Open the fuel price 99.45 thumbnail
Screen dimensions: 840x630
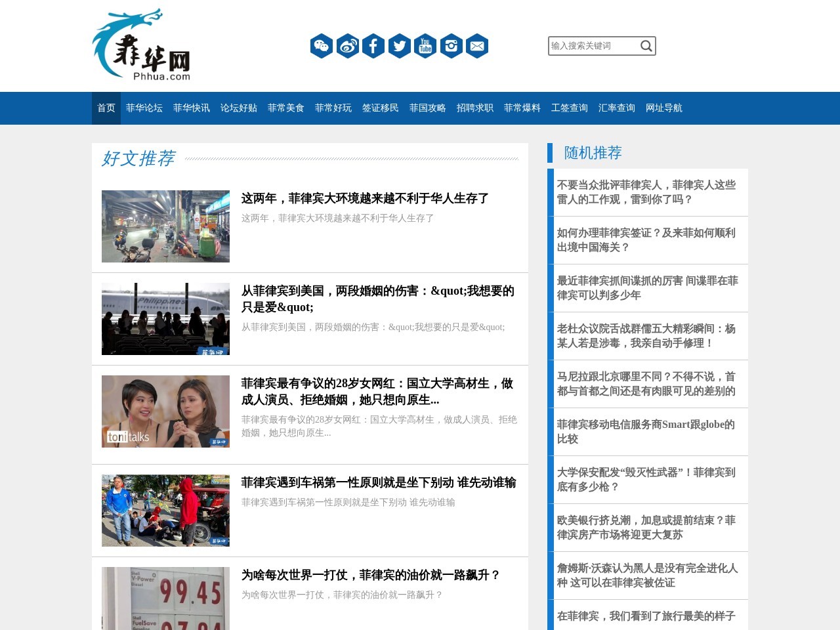165,598
